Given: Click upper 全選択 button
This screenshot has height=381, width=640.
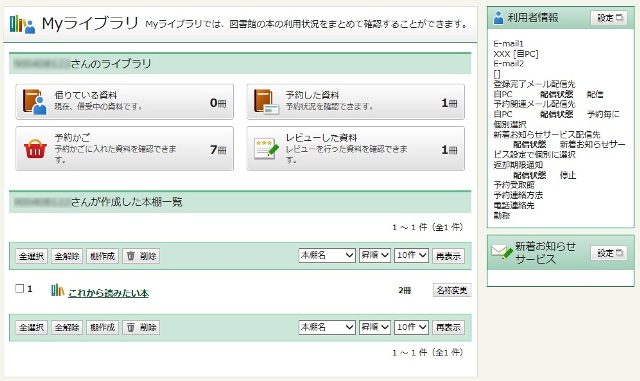Looking at the screenshot, I should pyautogui.click(x=32, y=256).
